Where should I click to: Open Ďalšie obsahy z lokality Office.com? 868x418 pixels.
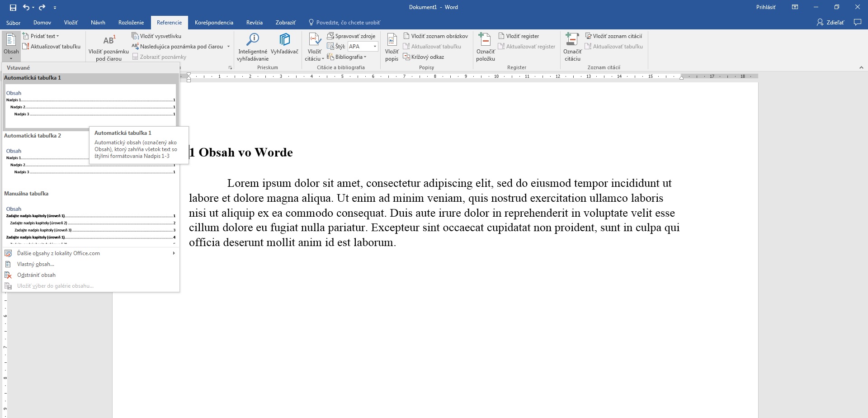click(x=91, y=253)
